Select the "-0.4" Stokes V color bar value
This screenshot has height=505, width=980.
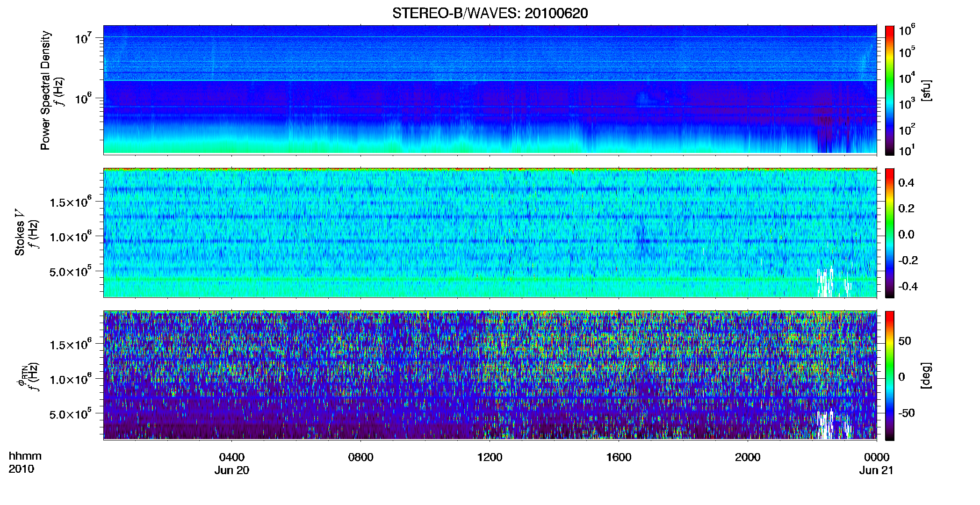click(908, 286)
